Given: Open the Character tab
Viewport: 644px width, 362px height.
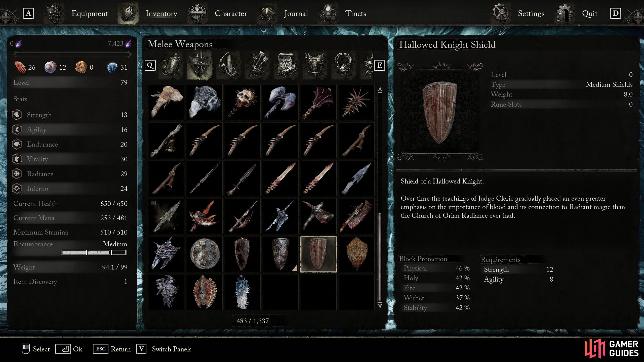Looking at the screenshot, I should [x=231, y=13].
